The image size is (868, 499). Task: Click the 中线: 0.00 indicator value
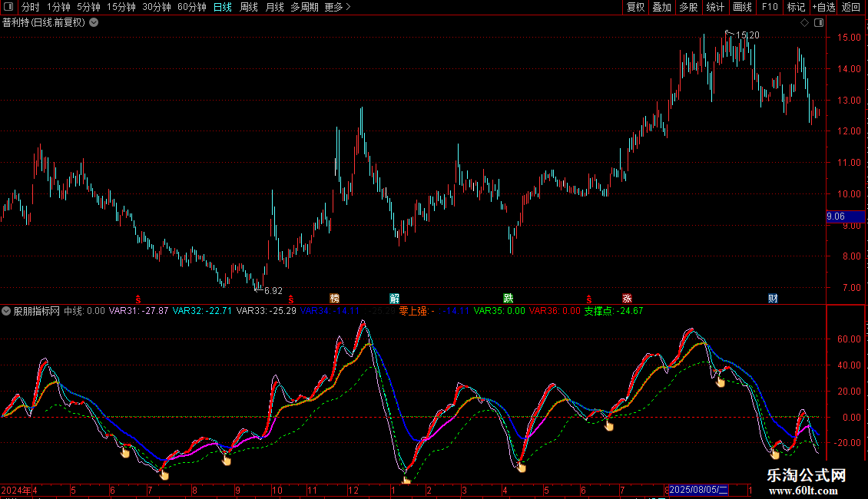84,311
